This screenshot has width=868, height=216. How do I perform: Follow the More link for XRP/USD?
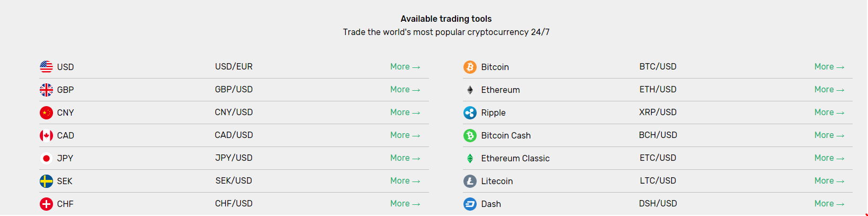(x=829, y=113)
